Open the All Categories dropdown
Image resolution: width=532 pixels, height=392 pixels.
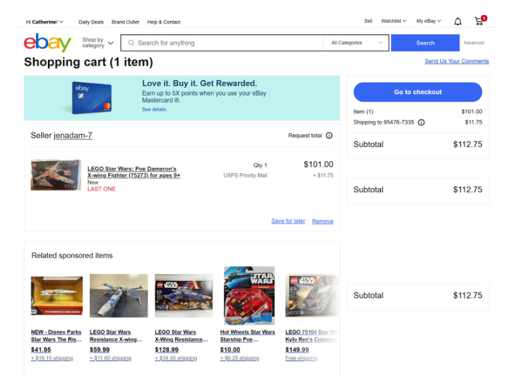[356, 43]
